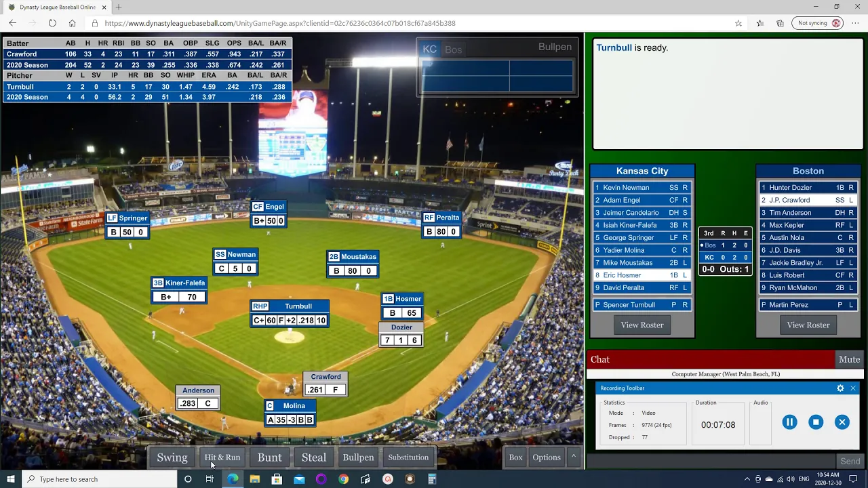Click Jackie Bradley Jr. in Boston lineup

tap(808, 263)
